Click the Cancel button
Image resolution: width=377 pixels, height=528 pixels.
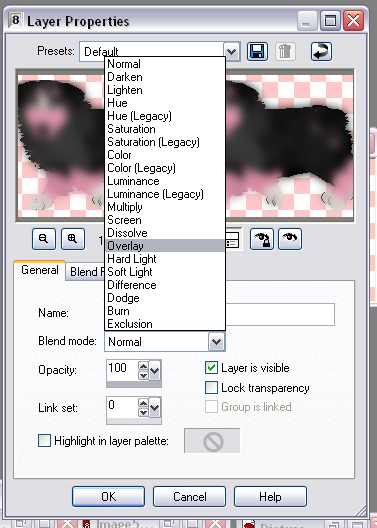pos(190,496)
